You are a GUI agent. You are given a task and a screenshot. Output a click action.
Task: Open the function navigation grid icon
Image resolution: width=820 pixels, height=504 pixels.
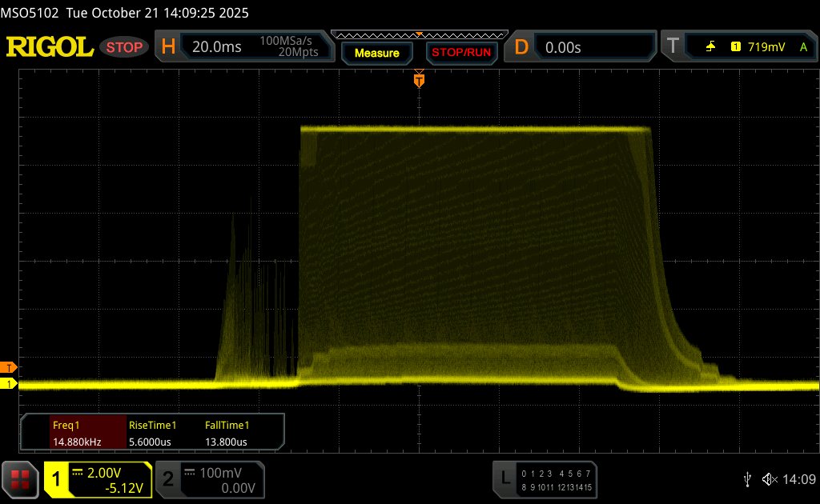click(20, 478)
